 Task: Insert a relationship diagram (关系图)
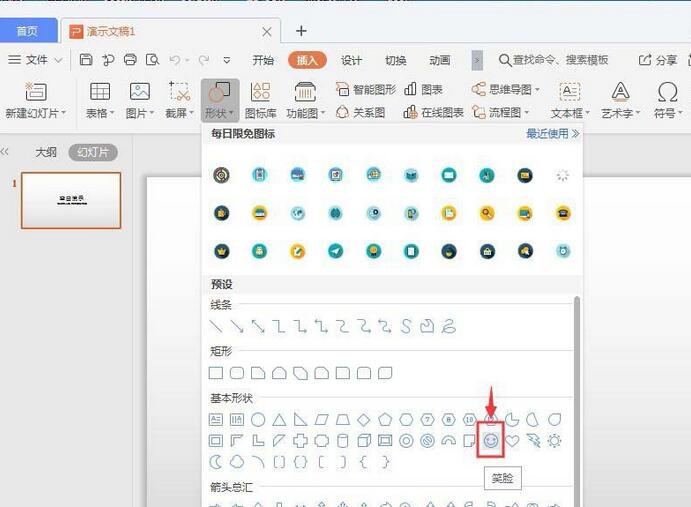(360, 112)
